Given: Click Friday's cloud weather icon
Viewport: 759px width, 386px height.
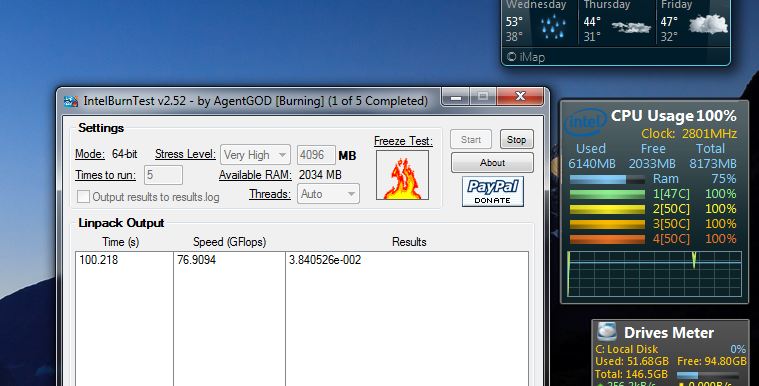Looking at the screenshot, I should pos(708,24).
